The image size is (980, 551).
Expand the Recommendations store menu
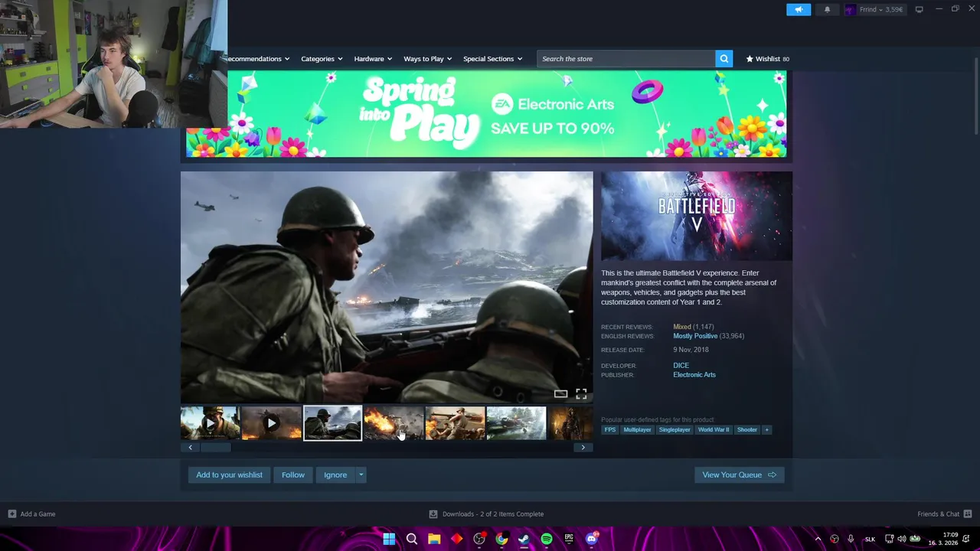259,59
